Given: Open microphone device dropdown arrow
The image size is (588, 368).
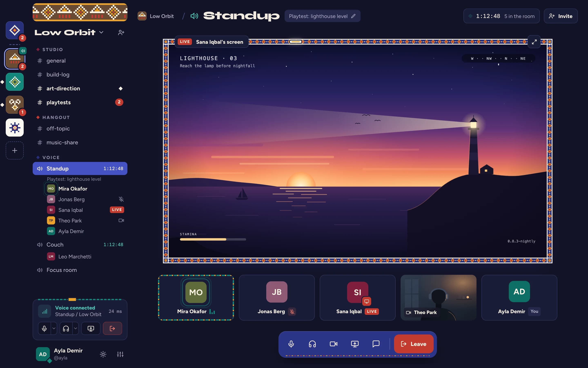Looking at the screenshot, I should pos(54,329).
